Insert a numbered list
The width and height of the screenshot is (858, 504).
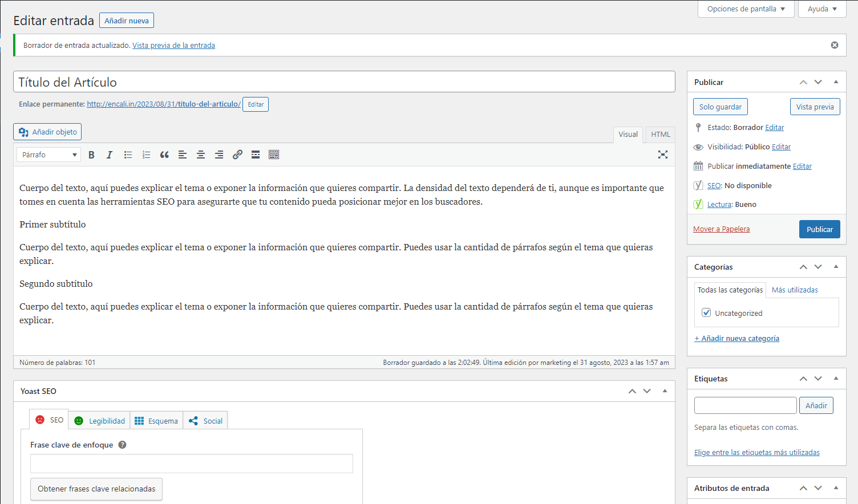point(146,155)
